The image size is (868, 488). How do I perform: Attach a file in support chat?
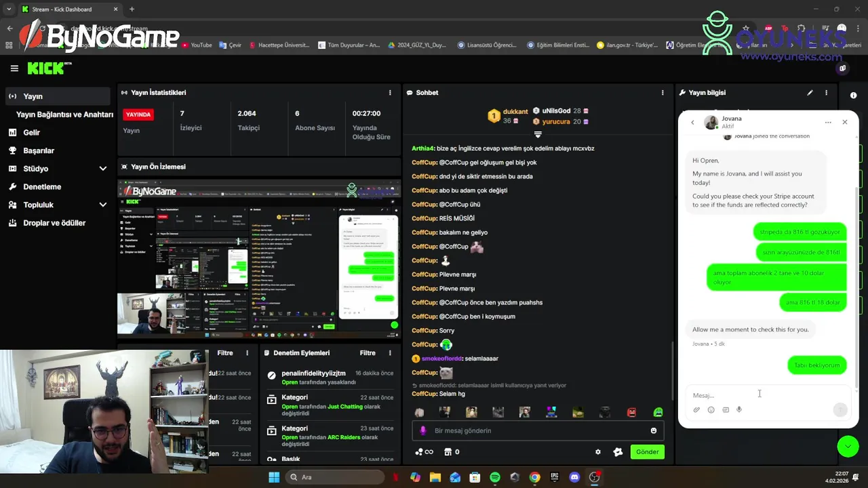(x=696, y=410)
